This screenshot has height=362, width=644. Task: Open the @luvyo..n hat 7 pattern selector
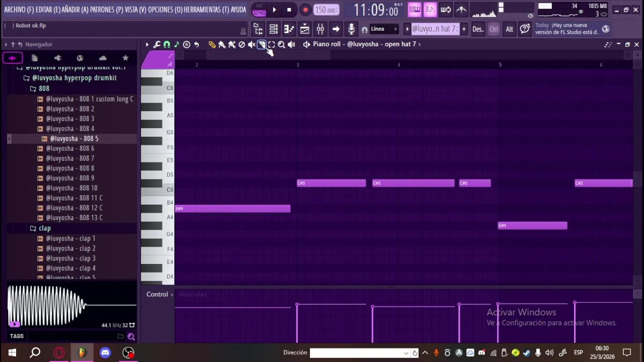click(435, 29)
